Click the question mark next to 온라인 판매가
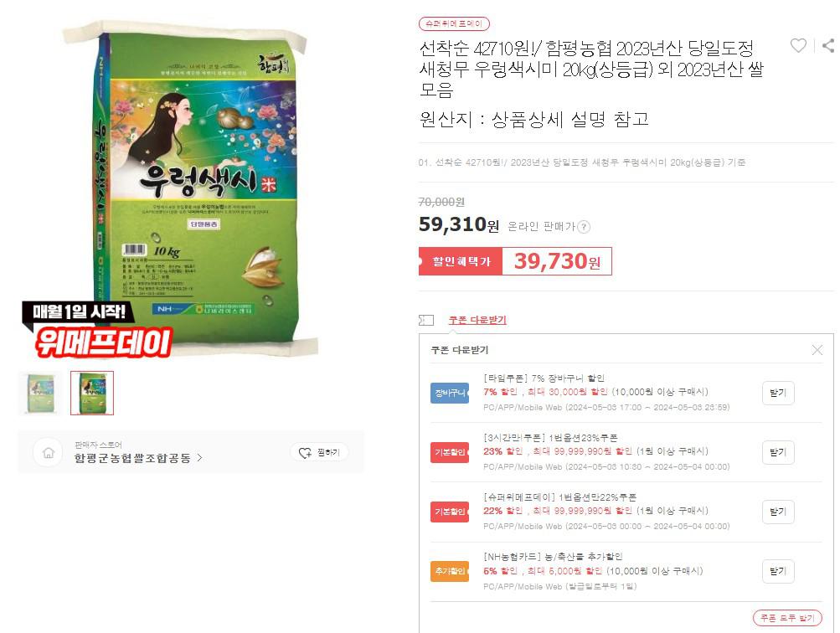Viewport: 840px width, 633px height. (584, 227)
